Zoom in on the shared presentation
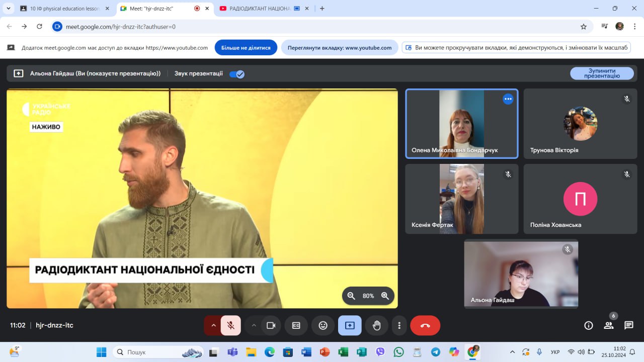The width and height of the screenshot is (644, 362). [385, 296]
